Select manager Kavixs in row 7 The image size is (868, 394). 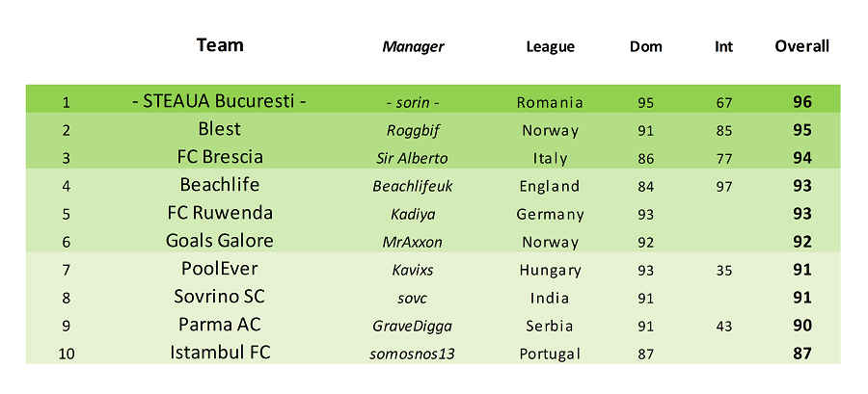tap(413, 271)
